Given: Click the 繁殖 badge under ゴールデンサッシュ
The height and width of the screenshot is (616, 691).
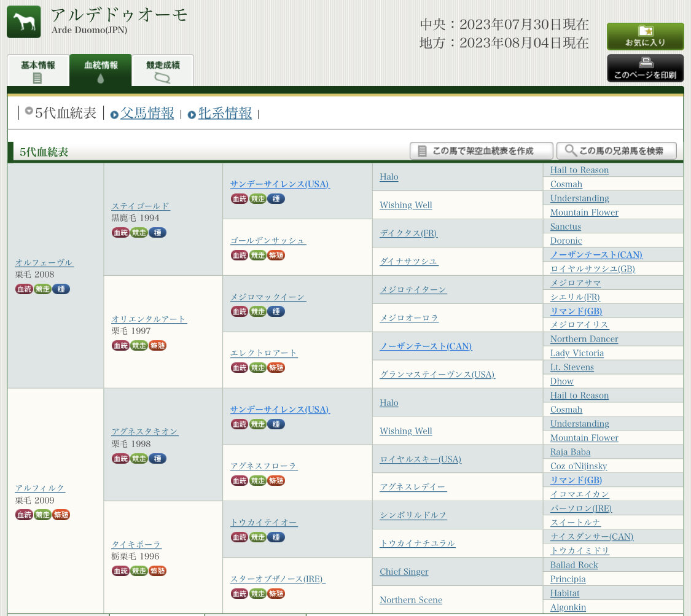Looking at the screenshot, I should tap(276, 255).
